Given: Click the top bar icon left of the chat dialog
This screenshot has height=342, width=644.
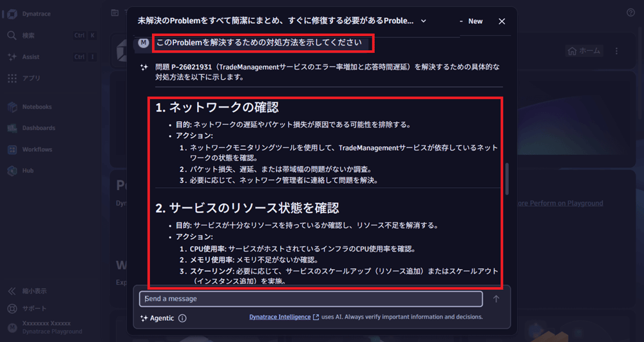Looking at the screenshot, I should pyautogui.click(x=115, y=13).
